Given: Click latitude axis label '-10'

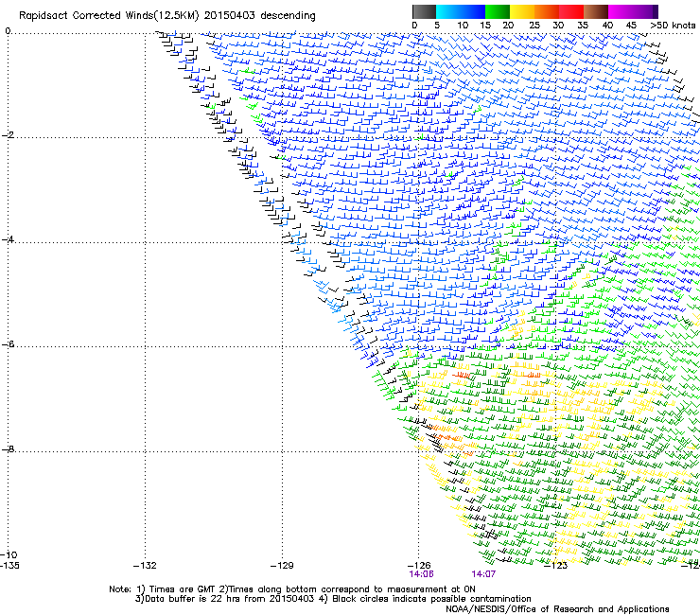Looking at the screenshot, I should (x=9, y=554).
